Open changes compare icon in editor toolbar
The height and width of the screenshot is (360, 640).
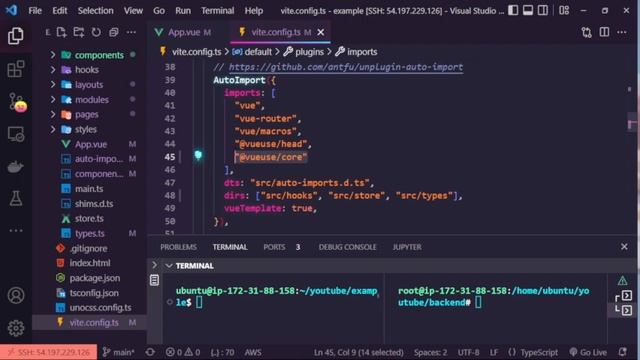(587, 32)
